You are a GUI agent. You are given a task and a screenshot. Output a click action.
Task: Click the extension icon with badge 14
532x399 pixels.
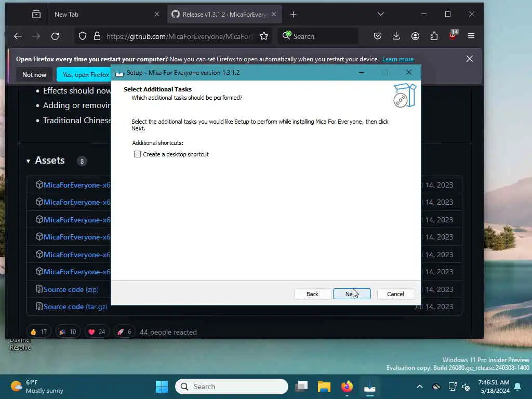[x=453, y=35]
